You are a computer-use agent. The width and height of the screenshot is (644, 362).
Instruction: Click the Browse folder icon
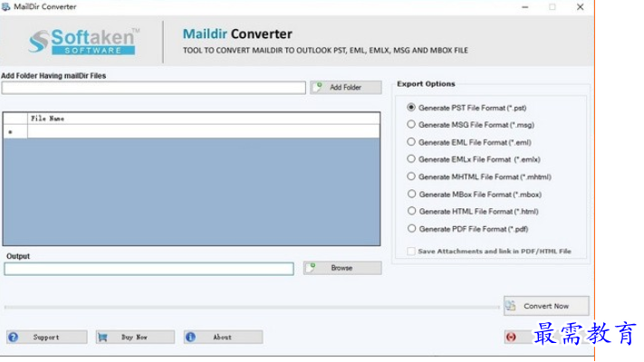click(x=311, y=267)
